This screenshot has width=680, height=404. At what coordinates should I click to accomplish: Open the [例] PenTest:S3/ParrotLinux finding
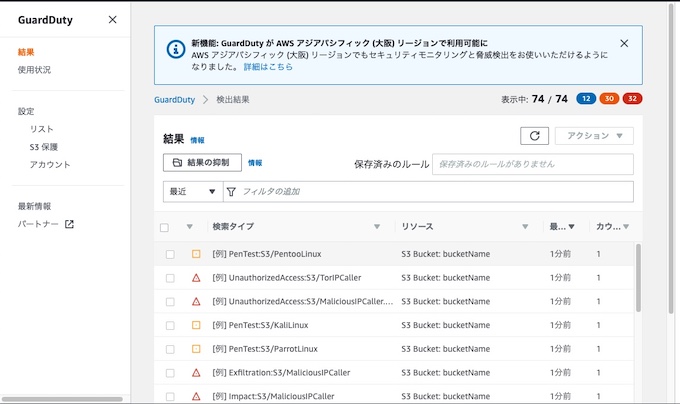pos(265,349)
